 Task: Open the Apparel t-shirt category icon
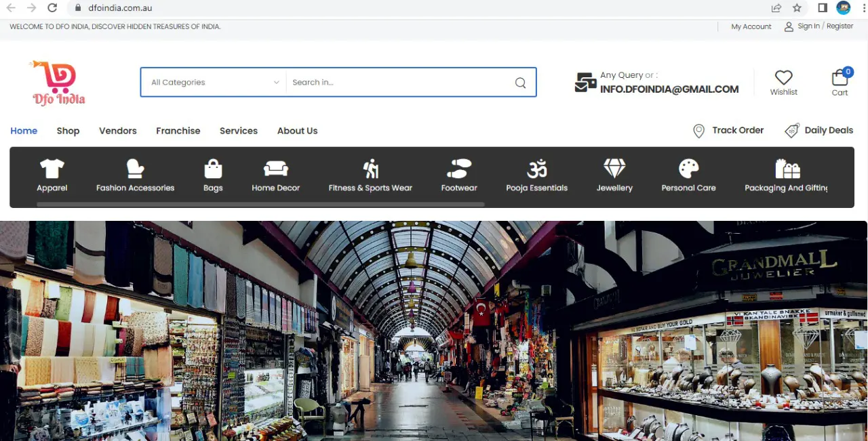52,168
